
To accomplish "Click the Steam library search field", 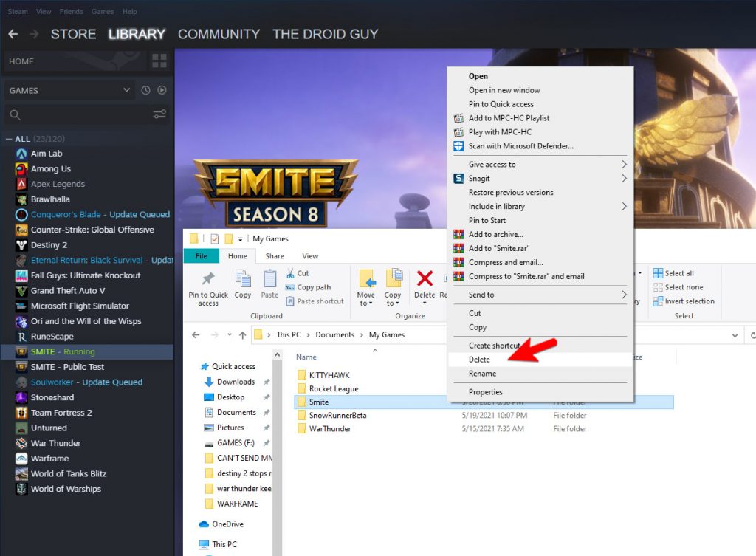I will (x=87, y=114).
